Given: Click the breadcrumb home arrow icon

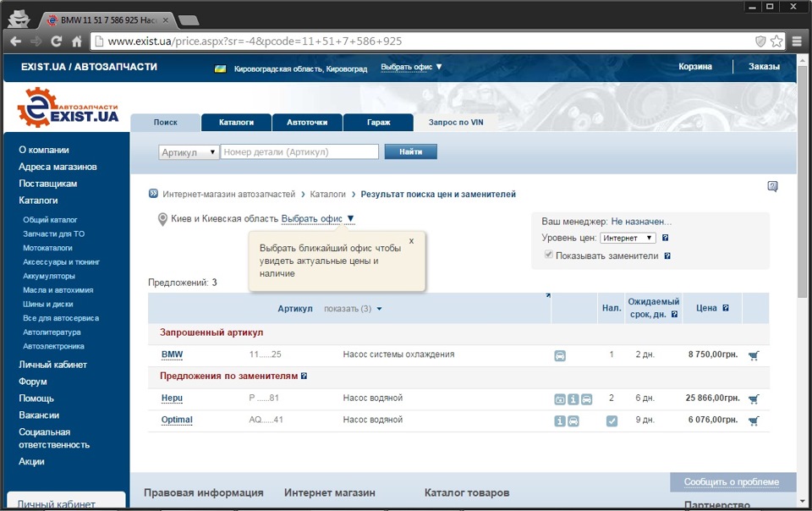Looking at the screenshot, I should (x=153, y=194).
